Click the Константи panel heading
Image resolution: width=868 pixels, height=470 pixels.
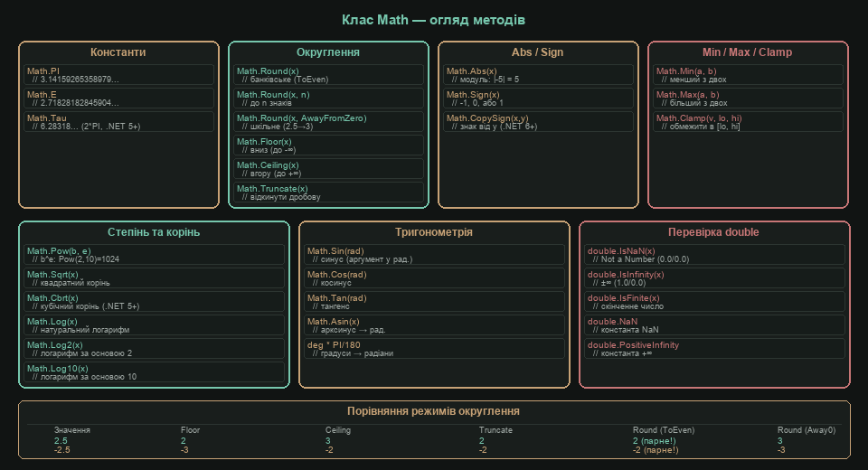pyautogui.click(x=118, y=52)
